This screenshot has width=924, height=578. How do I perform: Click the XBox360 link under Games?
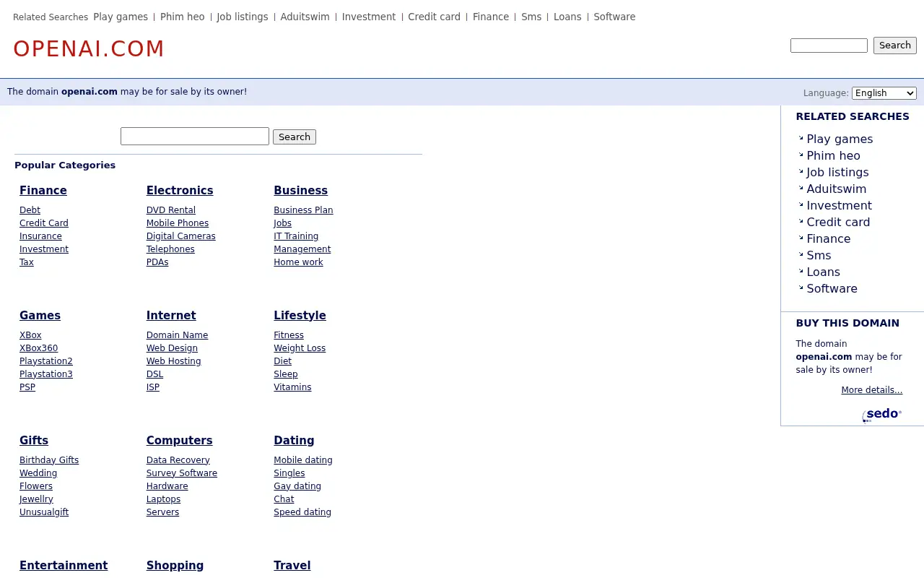click(38, 348)
